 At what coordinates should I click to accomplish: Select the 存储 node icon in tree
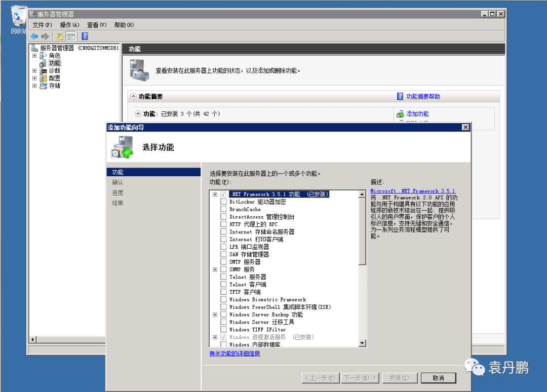[x=43, y=86]
